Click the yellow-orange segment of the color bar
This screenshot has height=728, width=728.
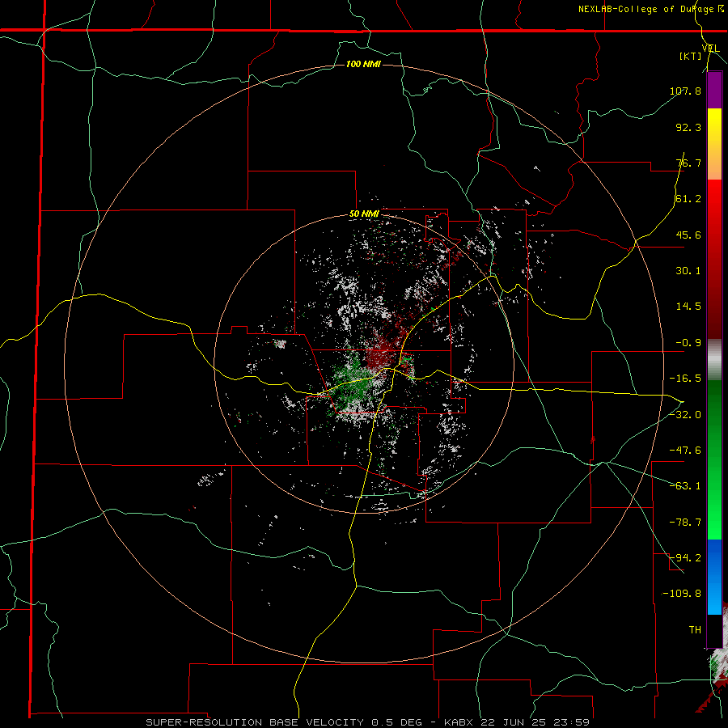(x=714, y=144)
